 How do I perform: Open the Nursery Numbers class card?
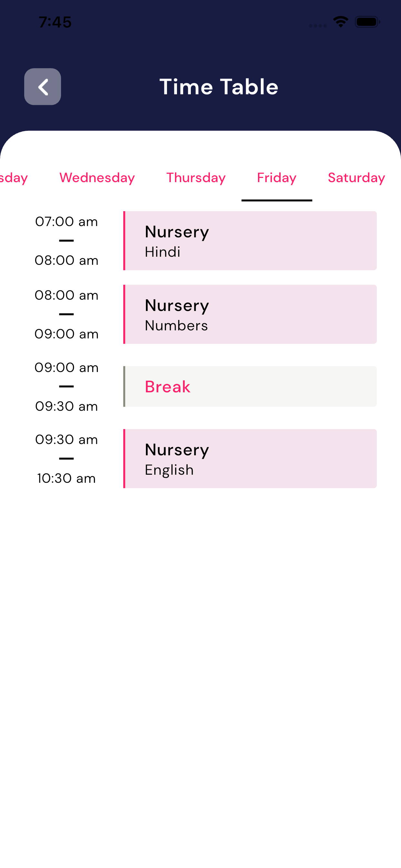250,314
